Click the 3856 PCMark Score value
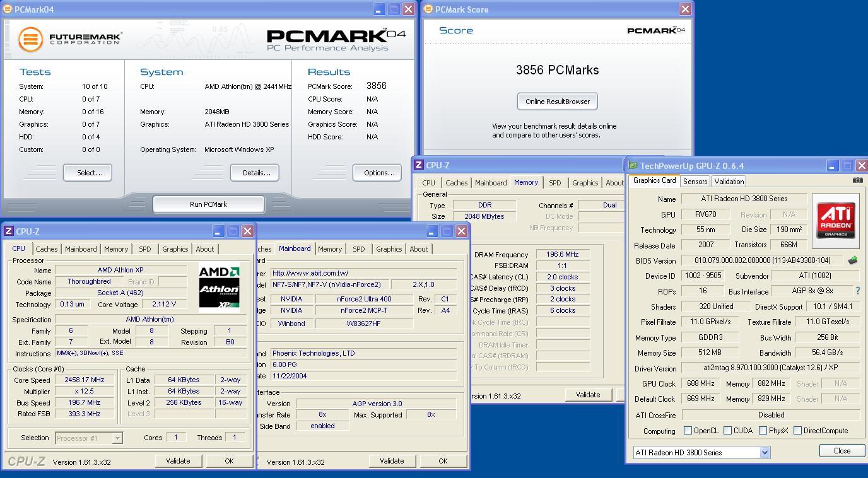The image size is (868, 478). (x=376, y=86)
